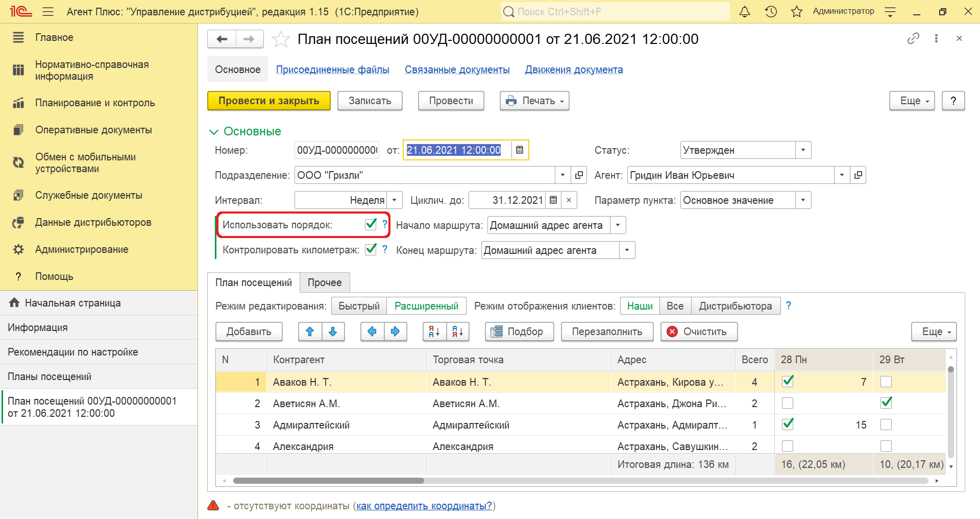Go back with left arrow button
This screenshot has height=519, width=980.
pyautogui.click(x=222, y=39)
